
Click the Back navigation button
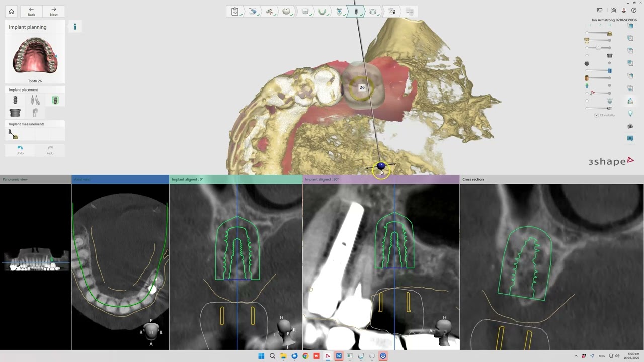click(x=31, y=11)
